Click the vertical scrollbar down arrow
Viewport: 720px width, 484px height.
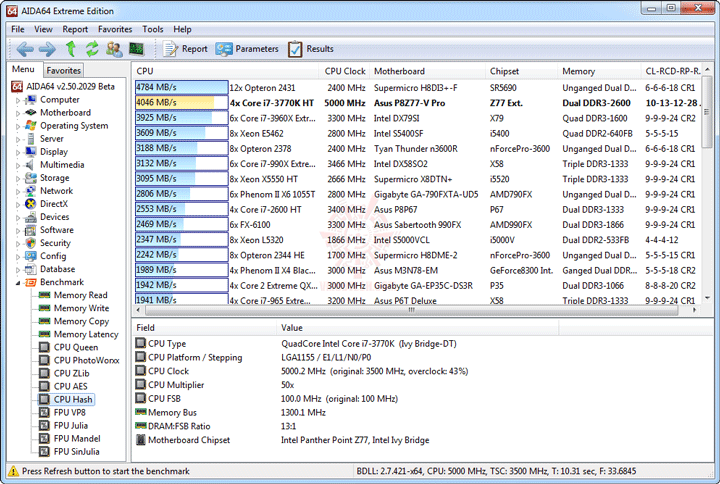click(x=707, y=298)
